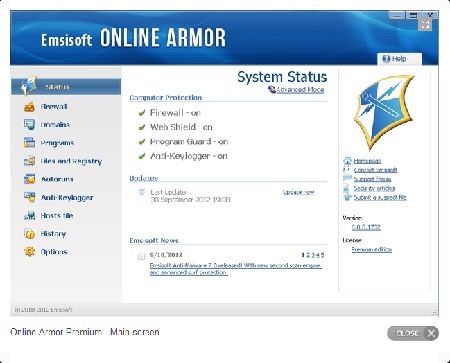Click the Submit a suspect file icon
The height and width of the screenshot is (363, 450).
click(347, 197)
